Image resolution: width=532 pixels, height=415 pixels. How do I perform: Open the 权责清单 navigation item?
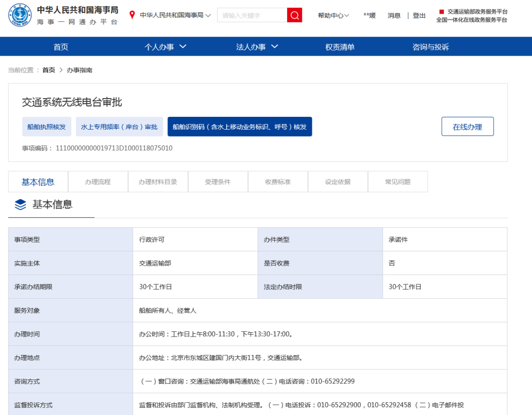click(x=340, y=47)
